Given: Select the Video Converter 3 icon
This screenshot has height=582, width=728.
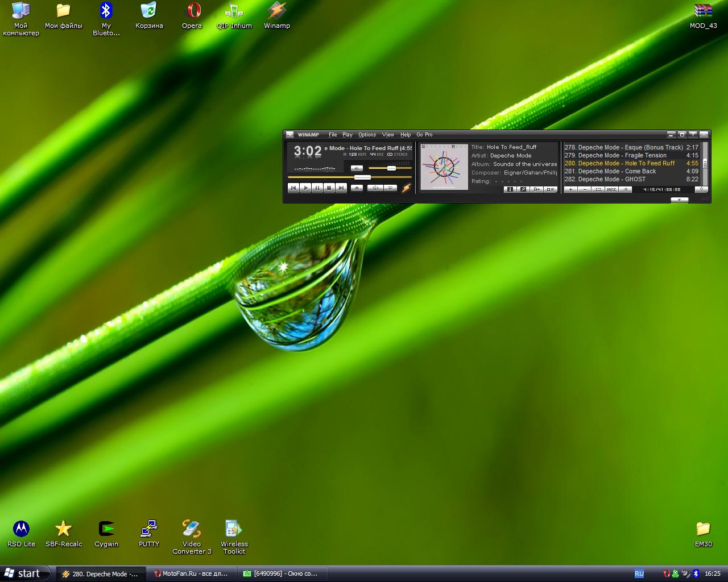Looking at the screenshot, I should [x=192, y=537].
